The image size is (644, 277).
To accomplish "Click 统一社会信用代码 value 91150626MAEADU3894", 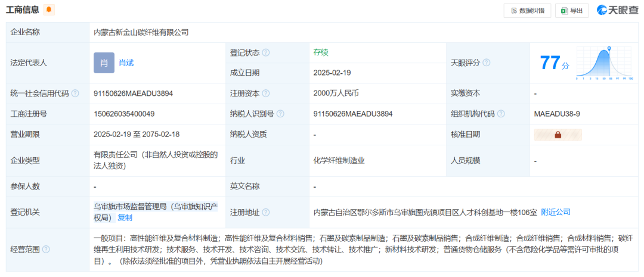I will [133, 93].
